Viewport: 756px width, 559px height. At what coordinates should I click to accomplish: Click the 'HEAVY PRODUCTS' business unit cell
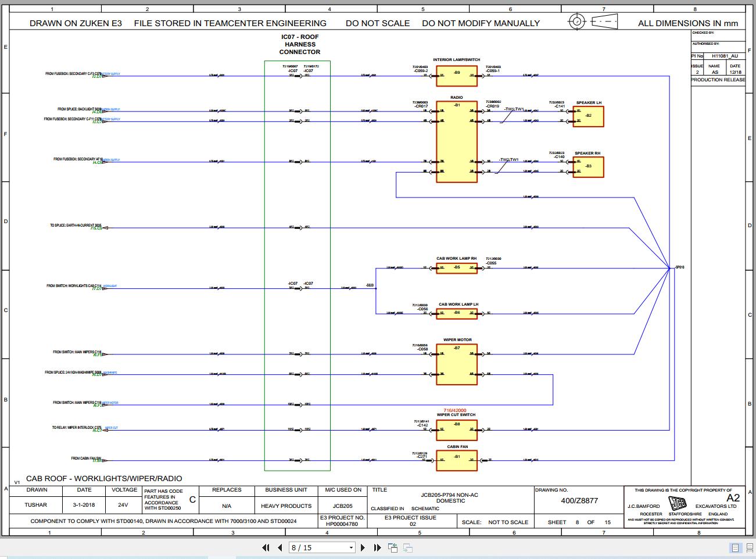tap(286, 506)
